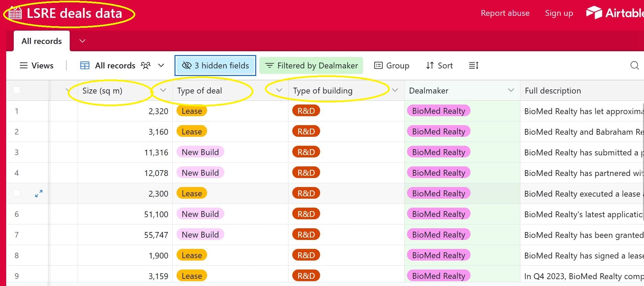
Task: Expand record 5 with the arrows icon
Action: pyautogui.click(x=39, y=194)
